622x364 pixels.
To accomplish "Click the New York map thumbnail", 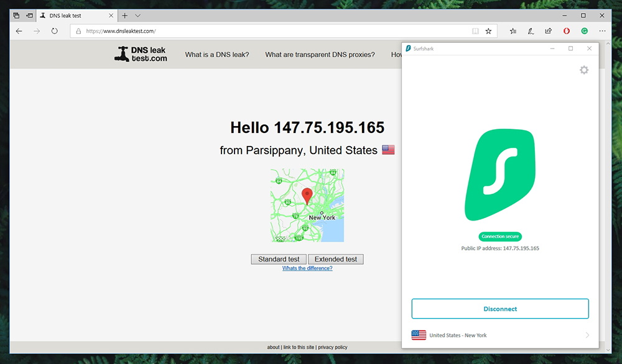I will (x=307, y=206).
